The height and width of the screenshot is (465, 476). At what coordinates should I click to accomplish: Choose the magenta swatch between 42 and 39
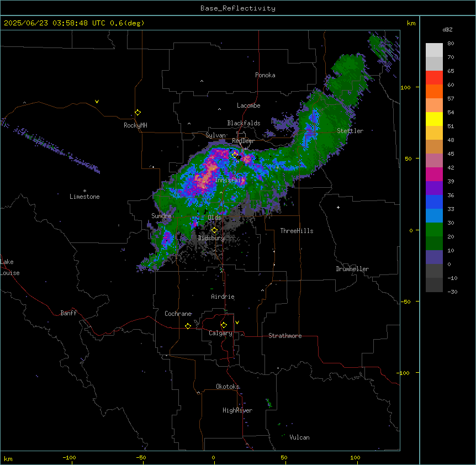434,174
